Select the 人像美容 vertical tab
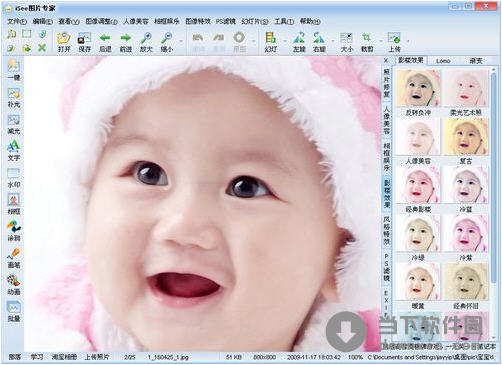Image resolution: width=502 pixels, height=365 pixels. click(x=386, y=120)
